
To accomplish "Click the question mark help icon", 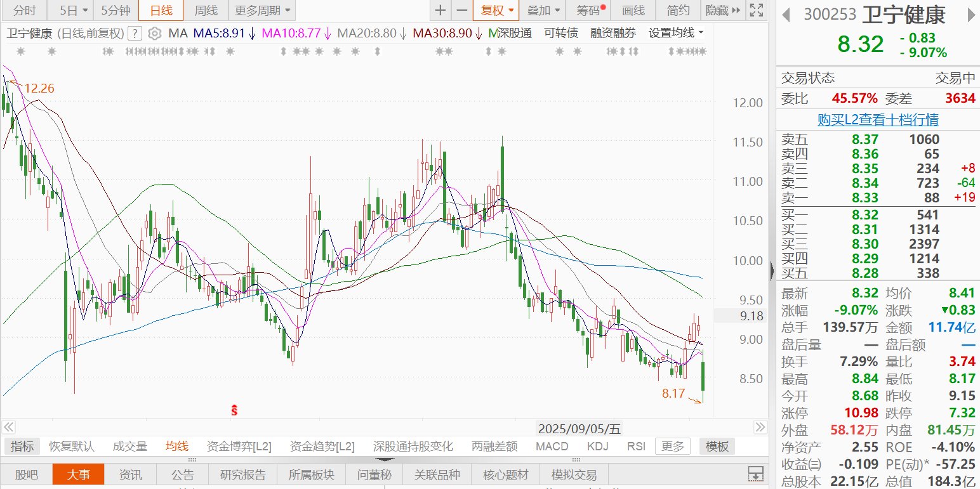I will [x=135, y=34].
